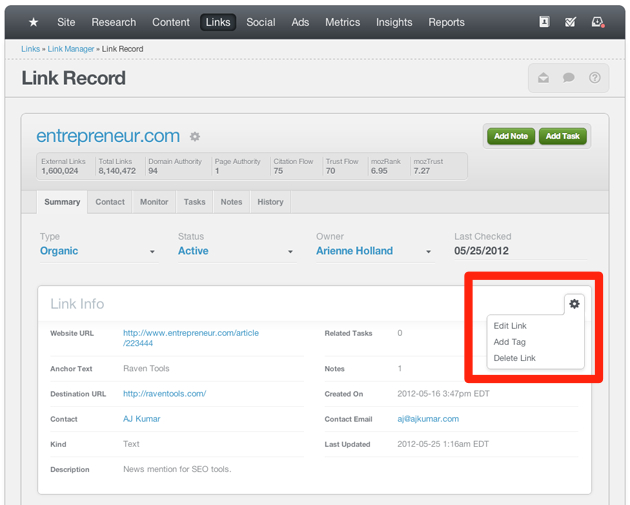Click the aj@ajkumar.com email link

click(428, 419)
